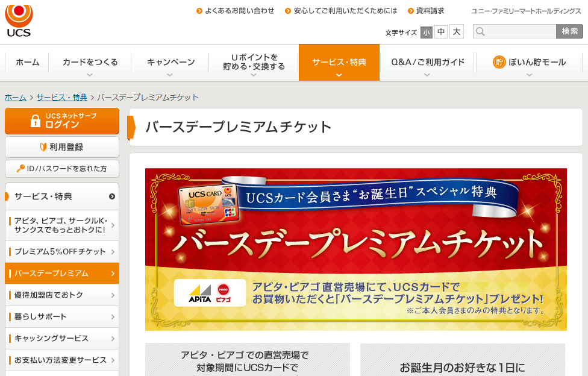The height and width of the screenshot is (376, 588).
Task: Click the バースデープレミアムチケット breadcrumb text
Action: coord(148,98)
